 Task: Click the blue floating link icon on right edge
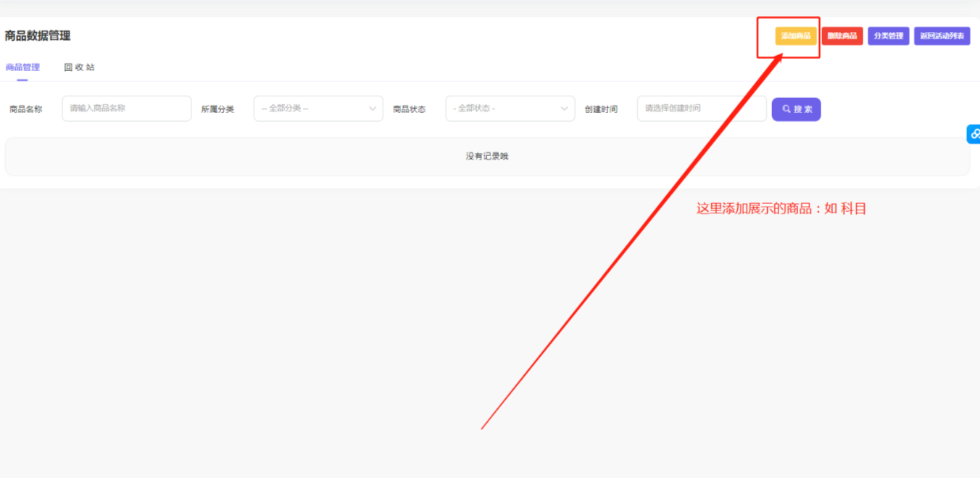point(974,133)
